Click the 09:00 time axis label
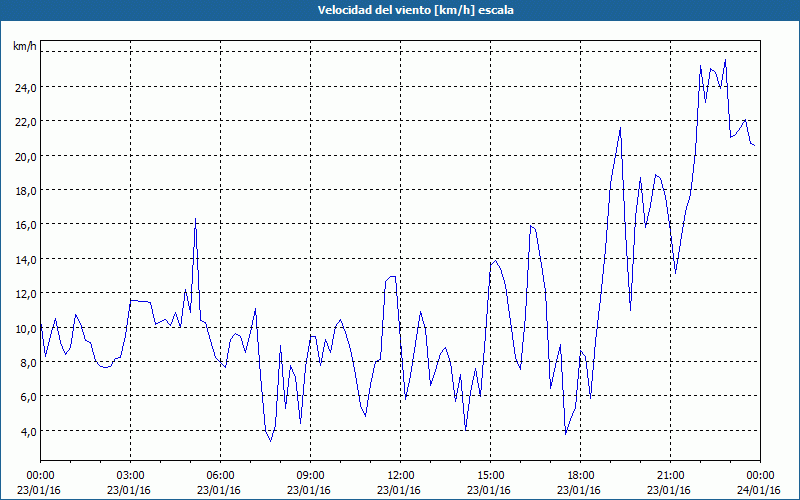The height and width of the screenshot is (500, 800). point(310,476)
